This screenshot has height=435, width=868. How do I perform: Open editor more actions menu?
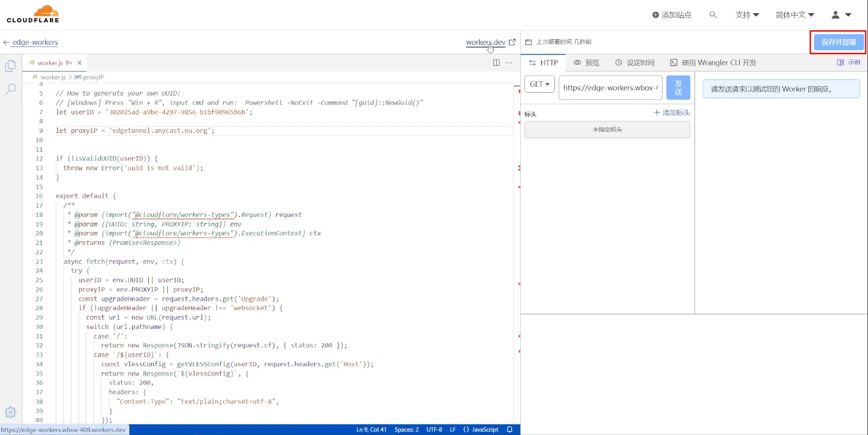click(509, 63)
